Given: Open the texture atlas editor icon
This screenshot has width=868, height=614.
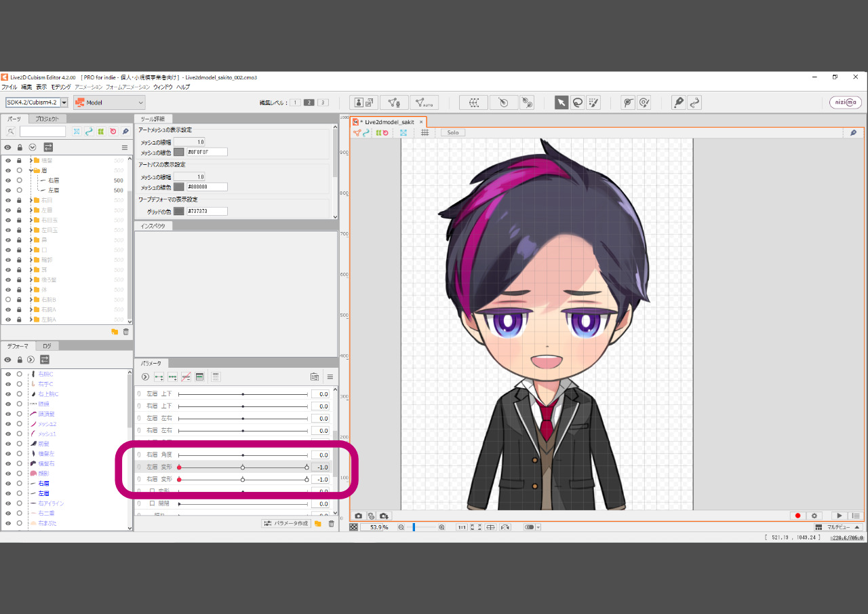Looking at the screenshot, I should click(364, 102).
